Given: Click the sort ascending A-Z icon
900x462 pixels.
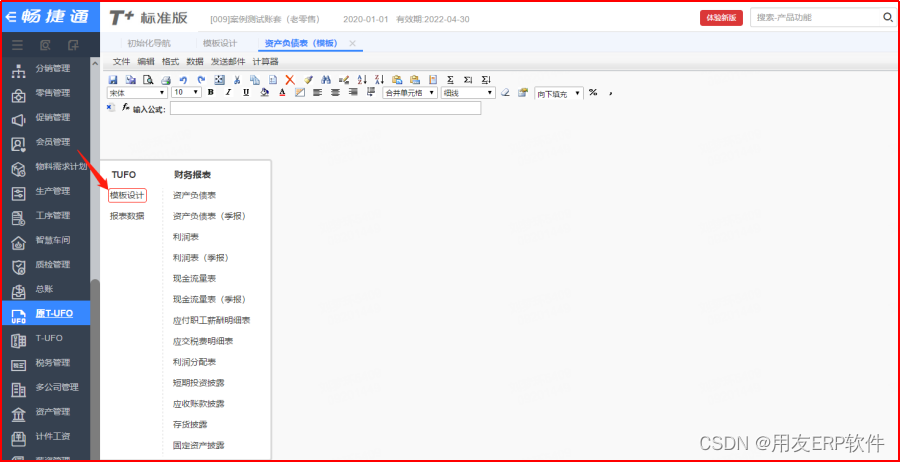Looking at the screenshot, I should (362, 80).
